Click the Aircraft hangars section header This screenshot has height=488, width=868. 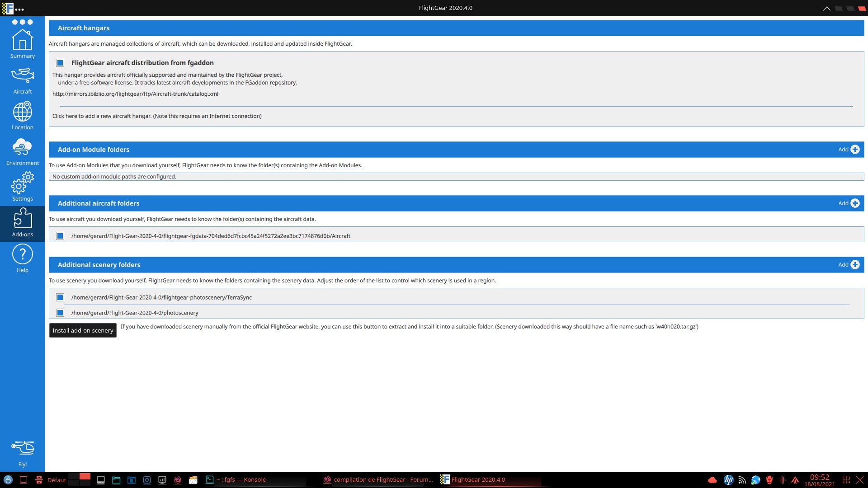click(x=456, y=28)
